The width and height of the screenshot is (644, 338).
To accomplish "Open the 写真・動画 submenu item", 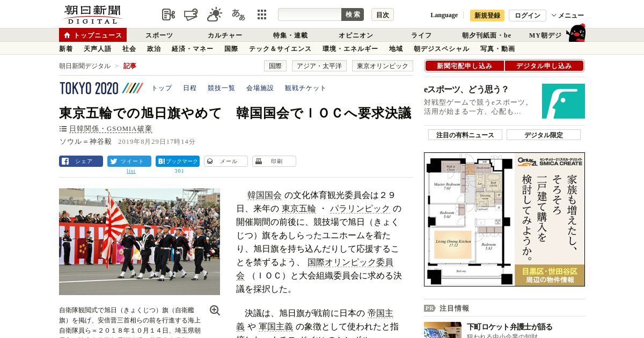I will (x=497, y=49).
